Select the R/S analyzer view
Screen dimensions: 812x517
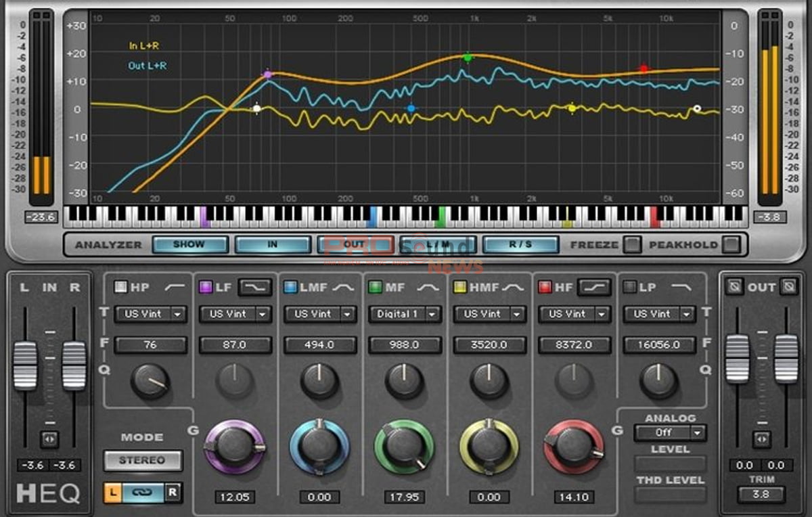(x=520, y=244)
